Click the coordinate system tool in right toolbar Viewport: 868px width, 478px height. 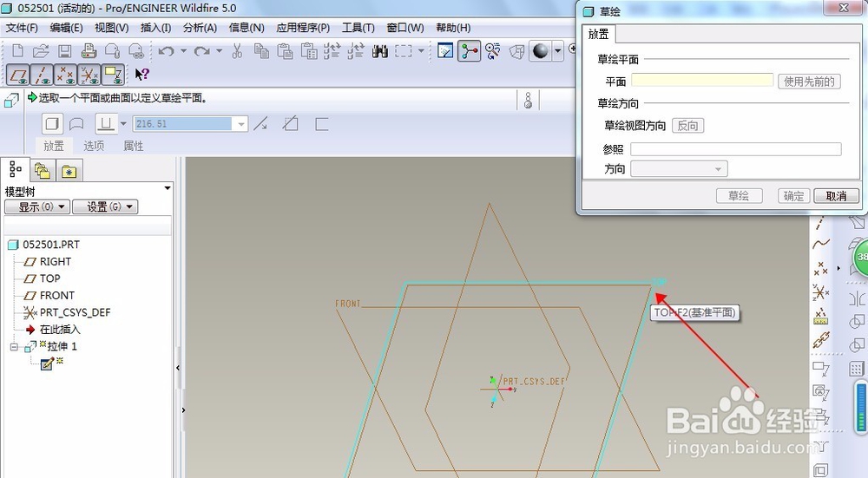point(821,292)
